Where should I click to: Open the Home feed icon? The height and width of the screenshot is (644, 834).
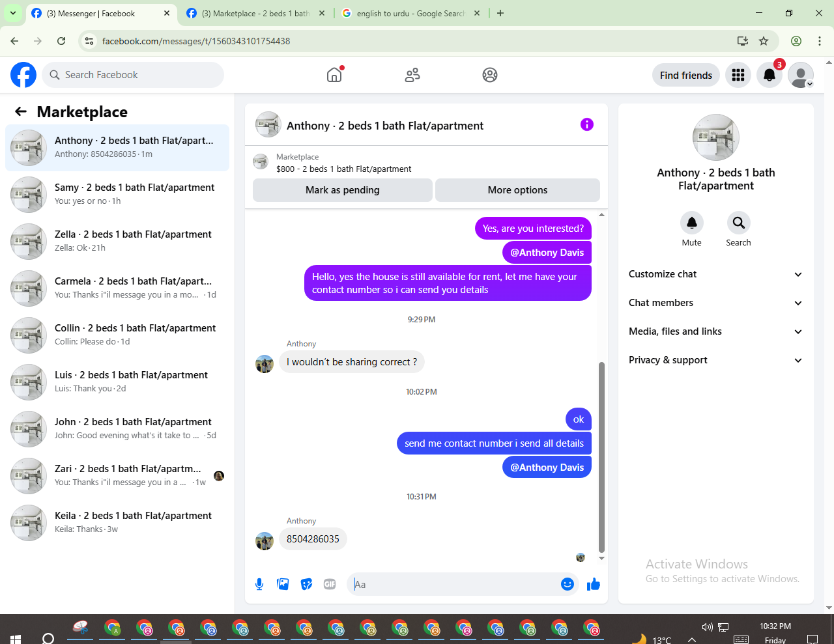pyautogui.click(x=334, y=75)
